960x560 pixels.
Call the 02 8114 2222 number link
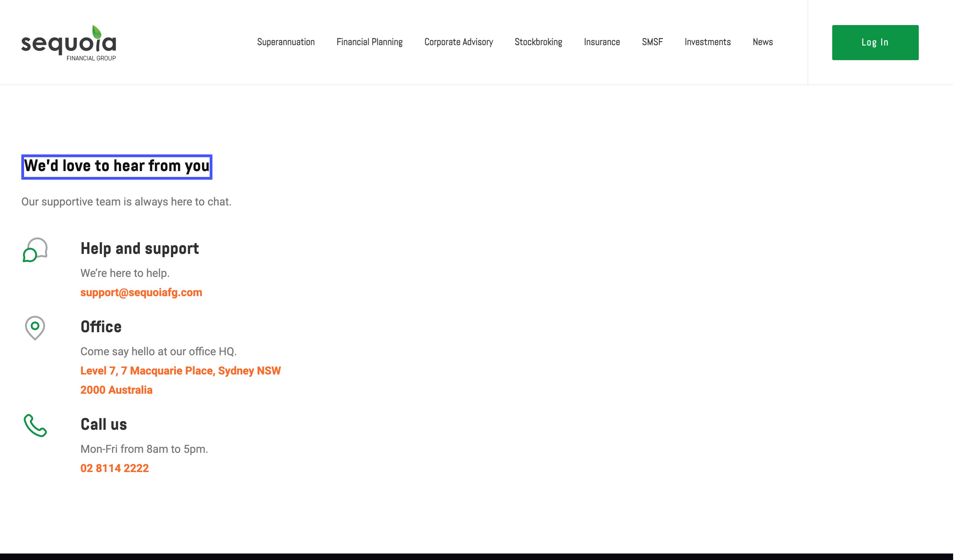tap(114, 469)
